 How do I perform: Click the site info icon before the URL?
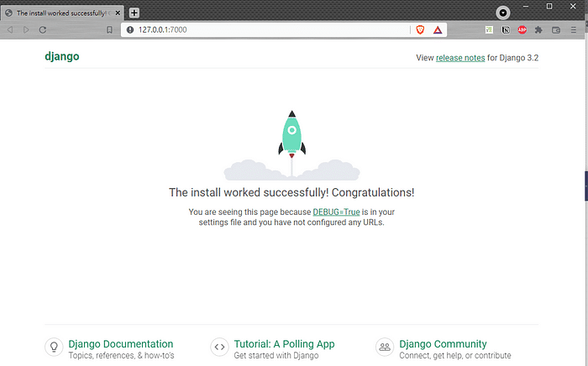tap(130, 29)
